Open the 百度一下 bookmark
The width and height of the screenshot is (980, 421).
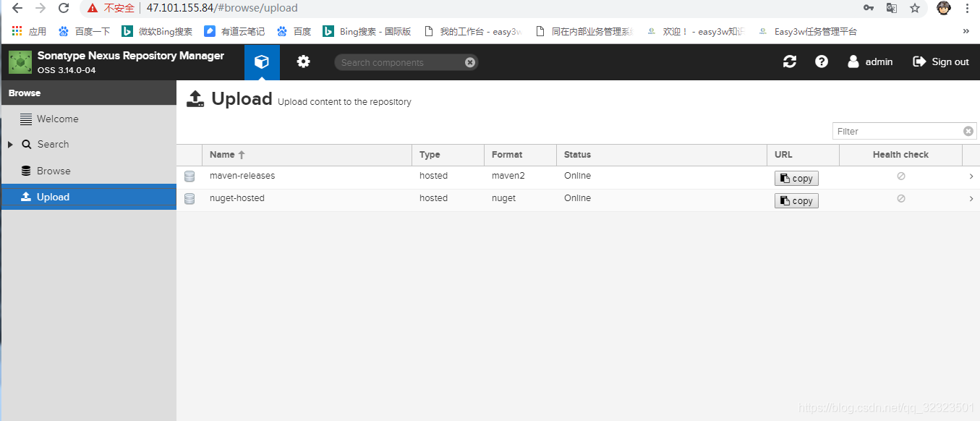(x=84, y=31)
